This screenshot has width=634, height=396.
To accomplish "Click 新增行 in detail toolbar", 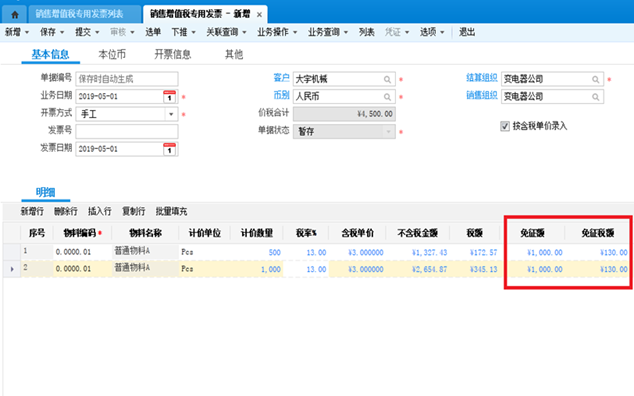I will [x=32, y=211].
